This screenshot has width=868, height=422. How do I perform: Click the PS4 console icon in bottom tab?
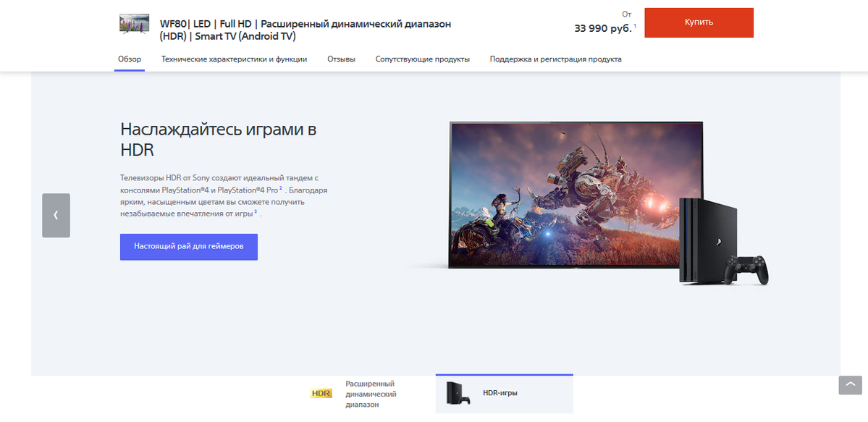click(458, 393)
